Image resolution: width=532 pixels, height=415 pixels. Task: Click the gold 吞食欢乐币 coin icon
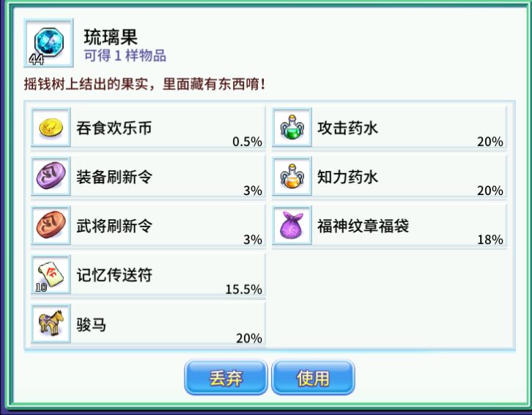pyautogui.click(x=51, y=128)
